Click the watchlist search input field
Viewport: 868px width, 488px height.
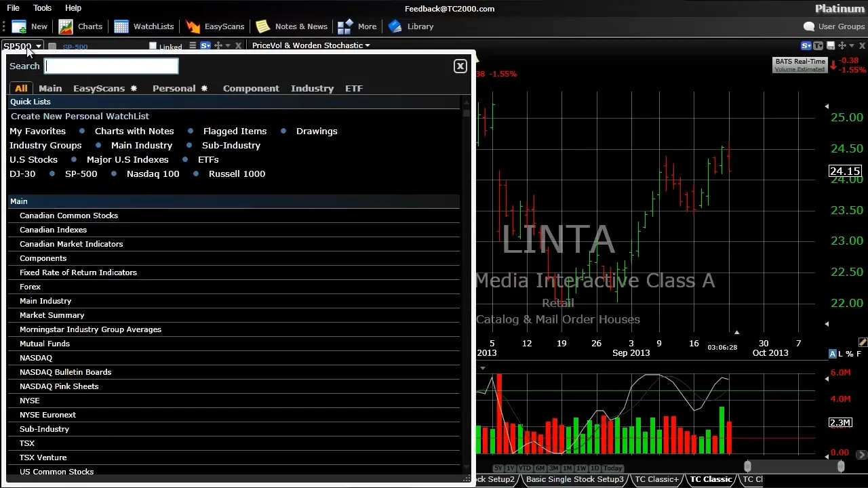point(111,66)
